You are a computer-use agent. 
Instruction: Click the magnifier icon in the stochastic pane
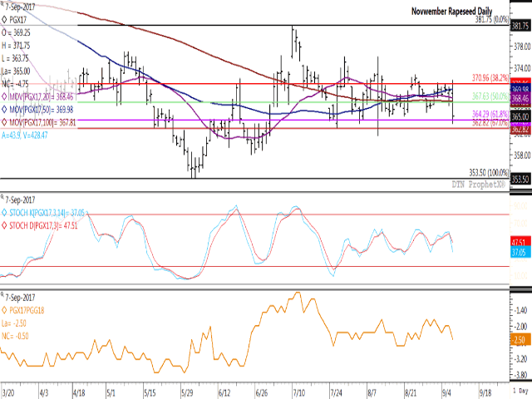pyautogui.click(x=2, y=197)
